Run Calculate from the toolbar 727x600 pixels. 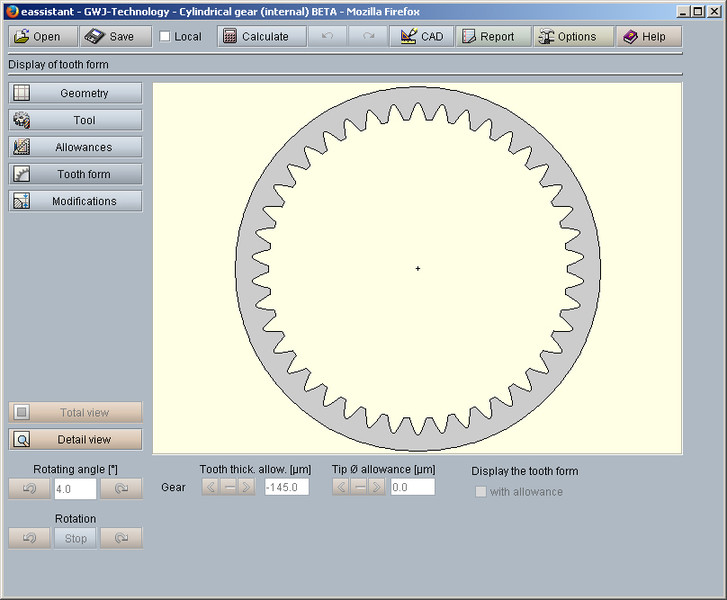(256, 36)
